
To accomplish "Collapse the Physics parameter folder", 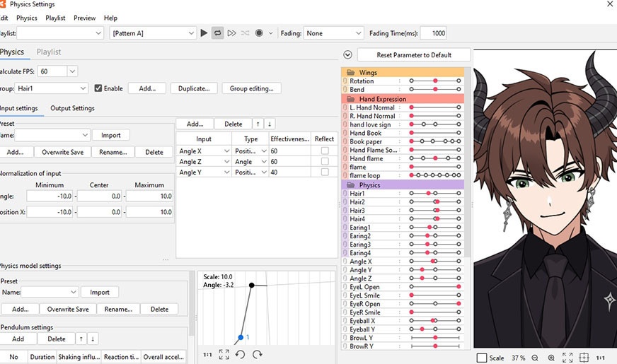I will (351, 184).
